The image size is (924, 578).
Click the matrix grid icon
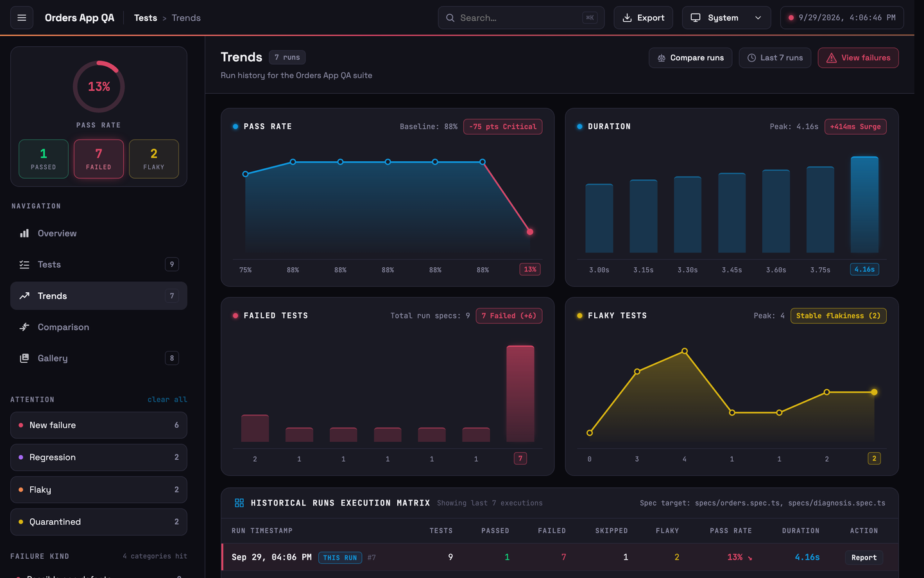239,503
